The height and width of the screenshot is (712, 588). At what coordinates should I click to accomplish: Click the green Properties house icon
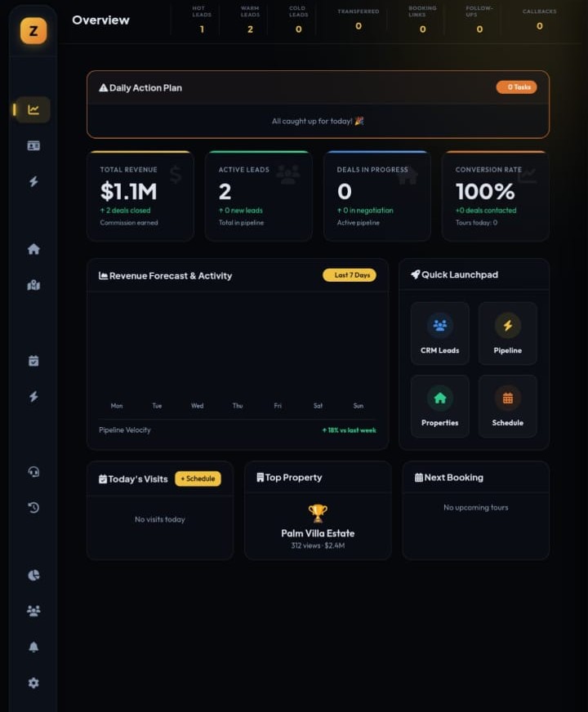pos(439,398)
